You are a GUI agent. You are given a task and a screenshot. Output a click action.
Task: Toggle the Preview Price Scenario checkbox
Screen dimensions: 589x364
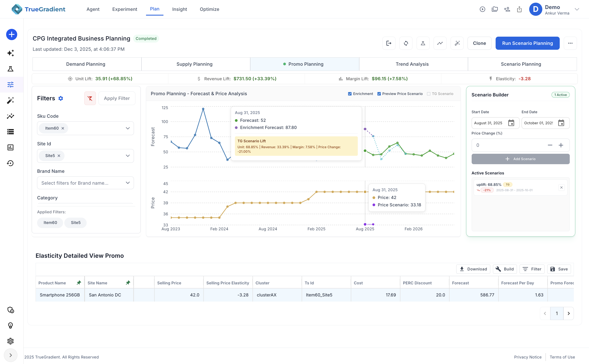379,94
